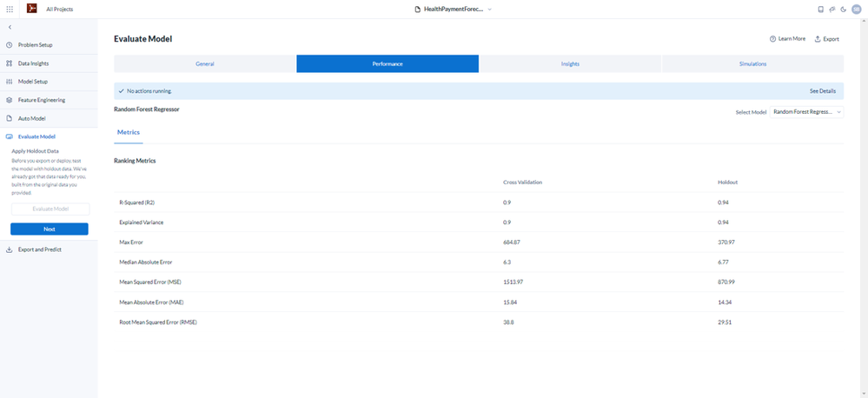Open the app launcher grid icon
The width and height of the screenshot is (868, 398).
coord(10,10)
